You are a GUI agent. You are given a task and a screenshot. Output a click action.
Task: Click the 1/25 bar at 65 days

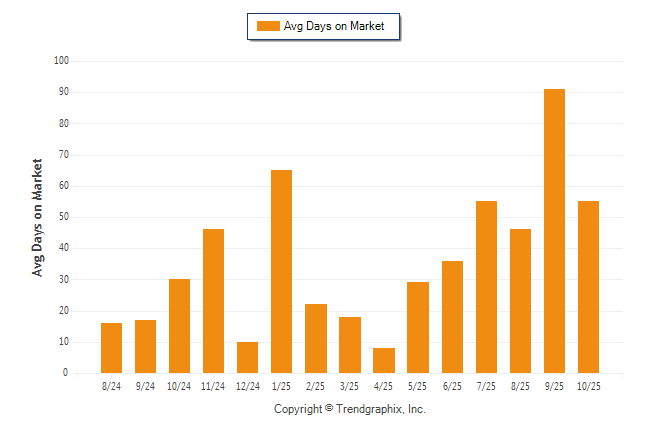(x=282, y=271)
